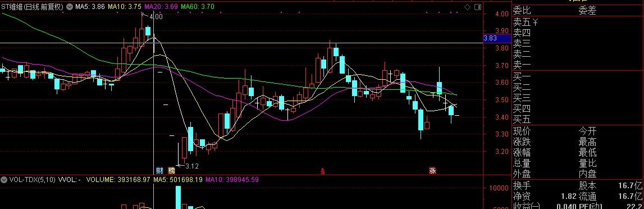Click the ¥ icon beside 卖五
Image resolution: width=644 pixels, height=209 pixels.
535,22
